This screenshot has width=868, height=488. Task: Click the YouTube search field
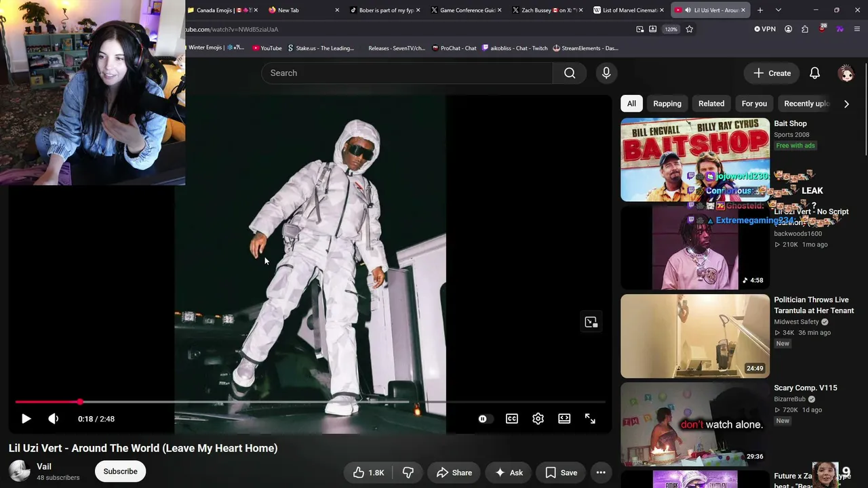pyautogui.click(x=407, y=73)
